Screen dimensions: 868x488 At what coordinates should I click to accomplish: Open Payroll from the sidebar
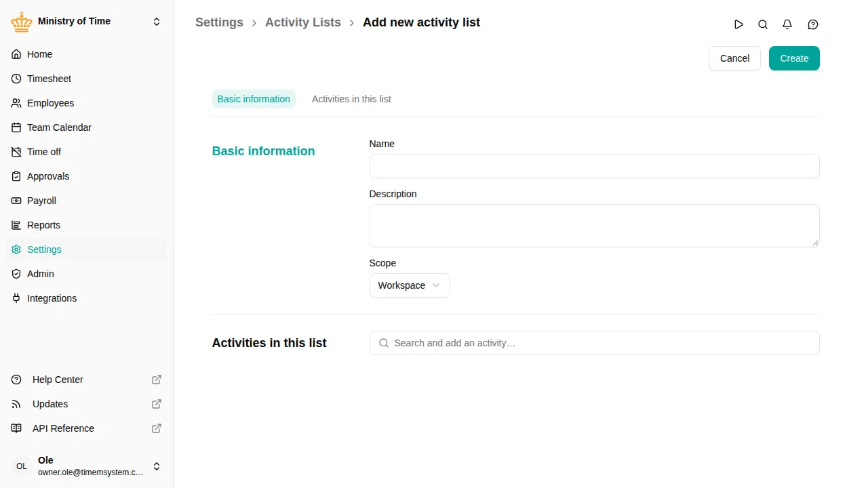click(86, 201)
